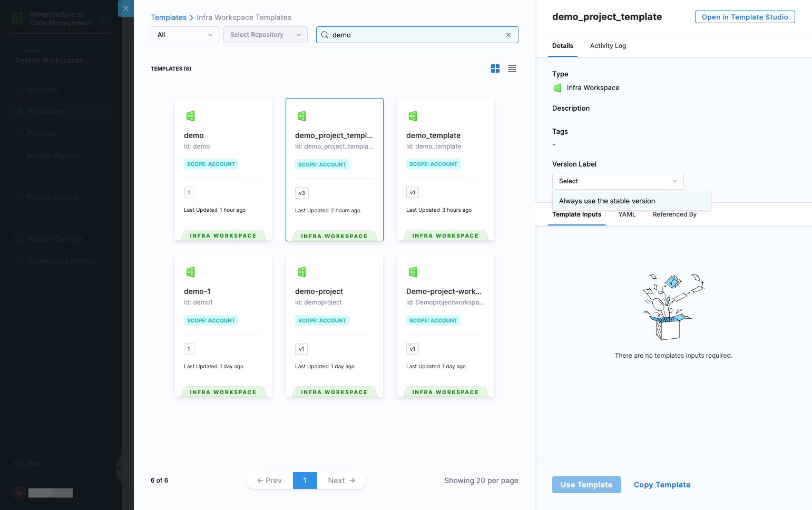
Task: Click the Infra Workspace type icon
Action: coord(558,88)
